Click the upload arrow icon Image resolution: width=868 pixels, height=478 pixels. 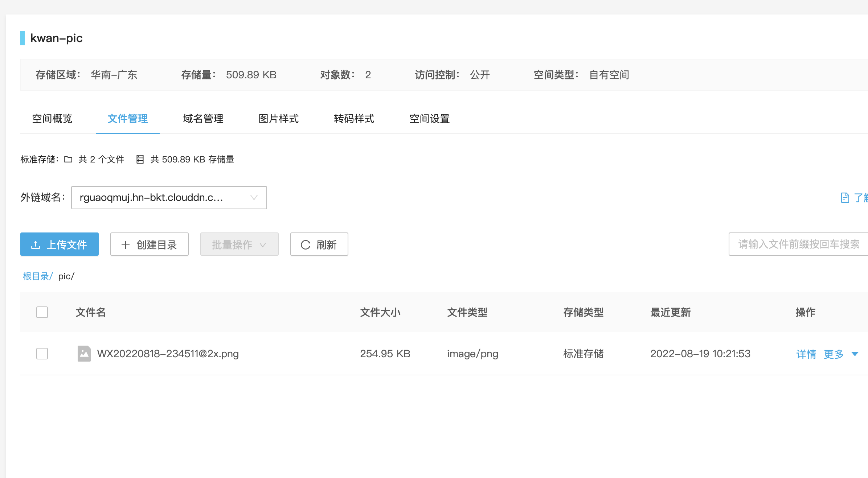point(36,245)
